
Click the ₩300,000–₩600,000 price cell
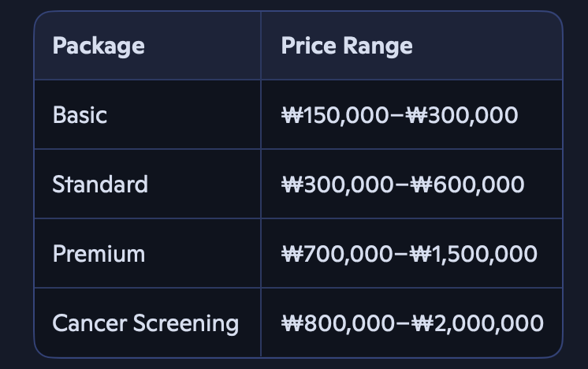pyautogui.click(x=411, y=184)
